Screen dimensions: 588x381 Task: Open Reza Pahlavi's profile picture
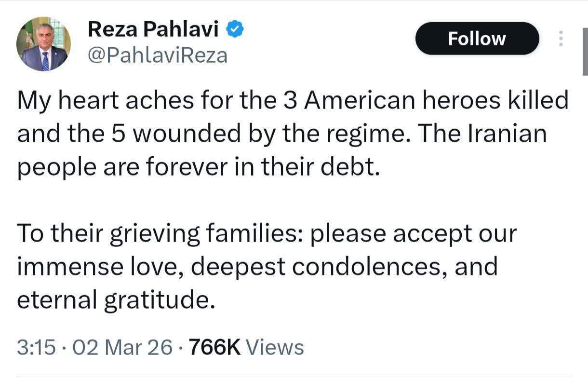click(43, 44)
